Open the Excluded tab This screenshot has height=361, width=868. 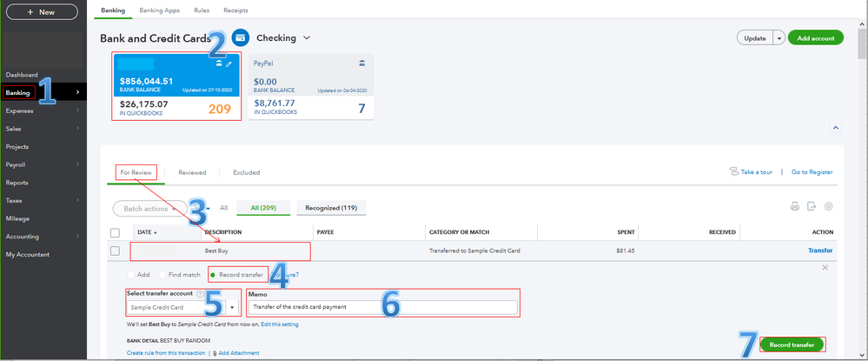coord(247,172)
